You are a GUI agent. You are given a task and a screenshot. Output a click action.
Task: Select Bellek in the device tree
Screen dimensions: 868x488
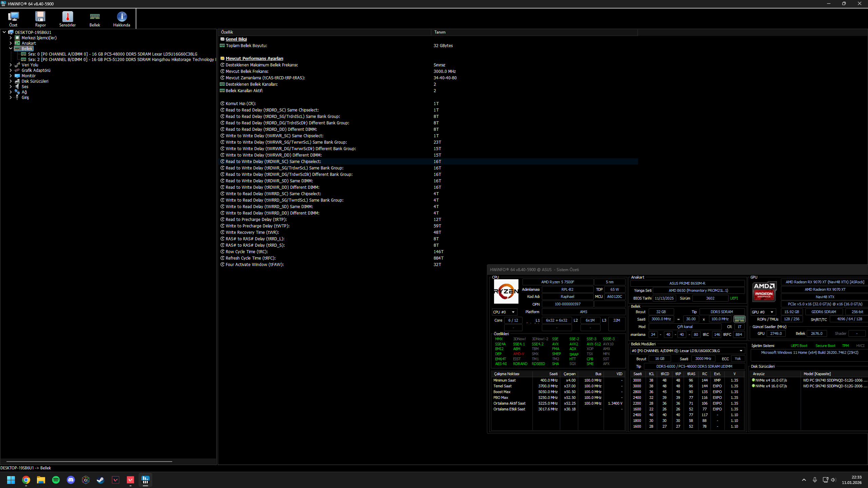tap(27, 48)
